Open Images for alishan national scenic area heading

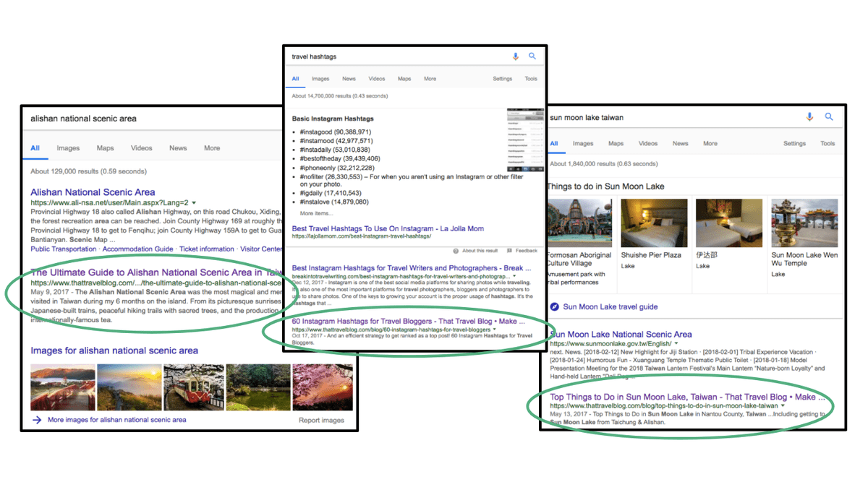click(114, 350)
